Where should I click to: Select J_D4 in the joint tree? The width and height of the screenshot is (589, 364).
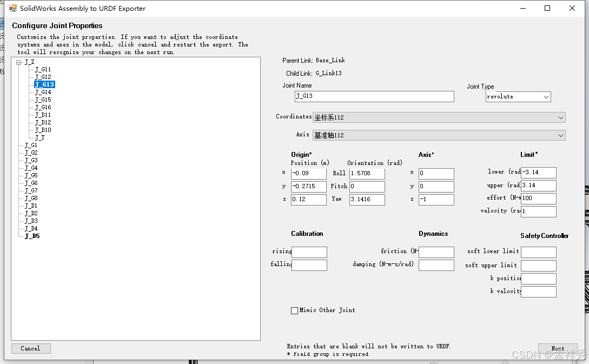pyautogui.click(x=31, y=228)
